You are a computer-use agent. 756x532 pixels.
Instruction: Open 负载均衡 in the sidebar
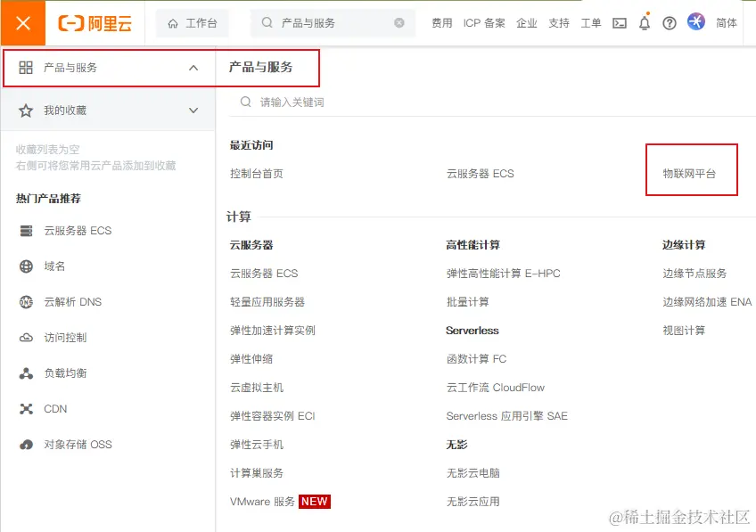coord(65,373)
